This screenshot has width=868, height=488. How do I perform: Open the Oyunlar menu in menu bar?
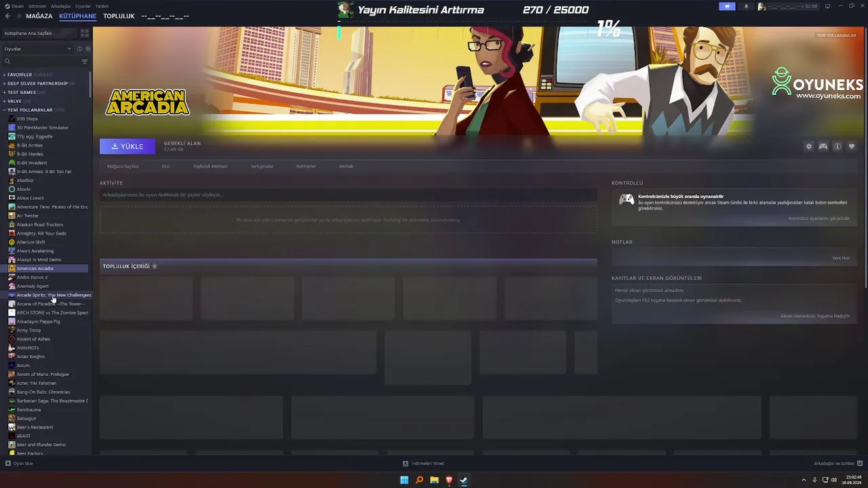pyautogui.click(x=83, y=6)
